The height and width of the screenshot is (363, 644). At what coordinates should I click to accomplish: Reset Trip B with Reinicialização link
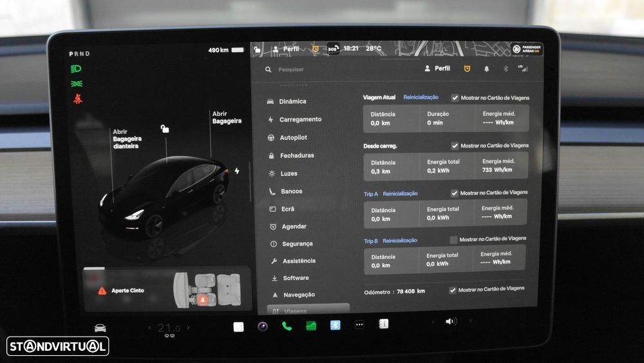(400, 240)
